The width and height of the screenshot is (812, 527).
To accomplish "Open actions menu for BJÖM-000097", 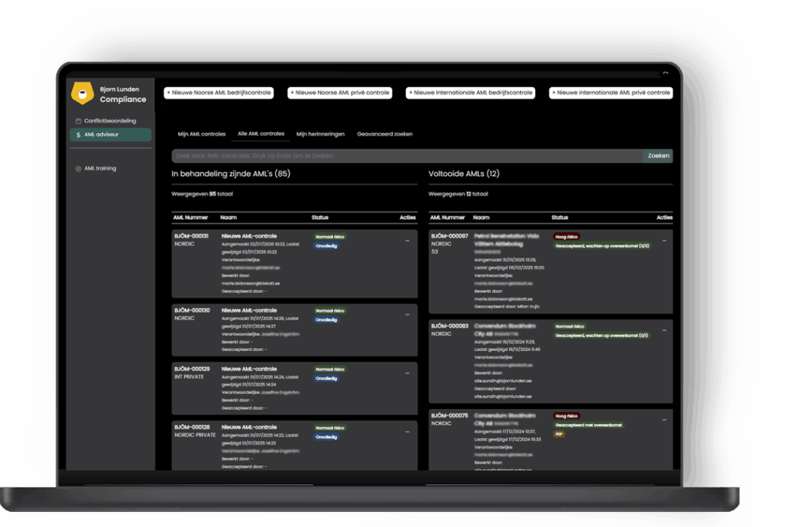I will (665, 240).
